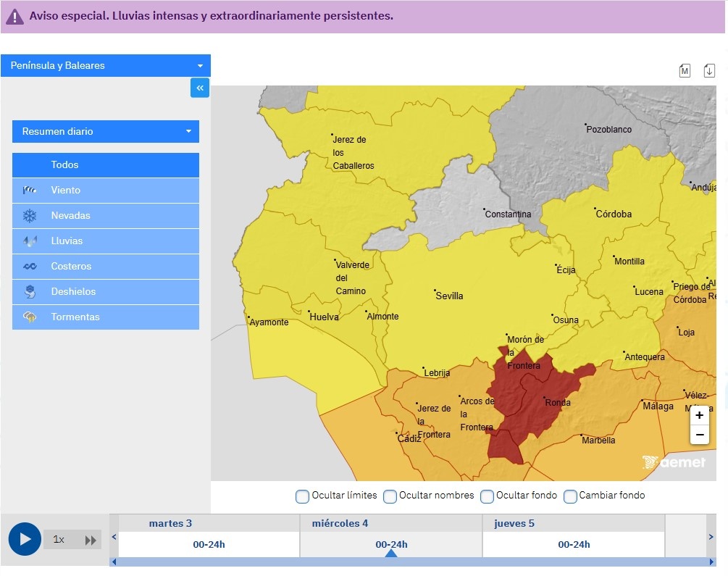The height and width of the screenshot is (576, 728).
Task: Select the Todos warning filter
Action: tap(106, 165)
